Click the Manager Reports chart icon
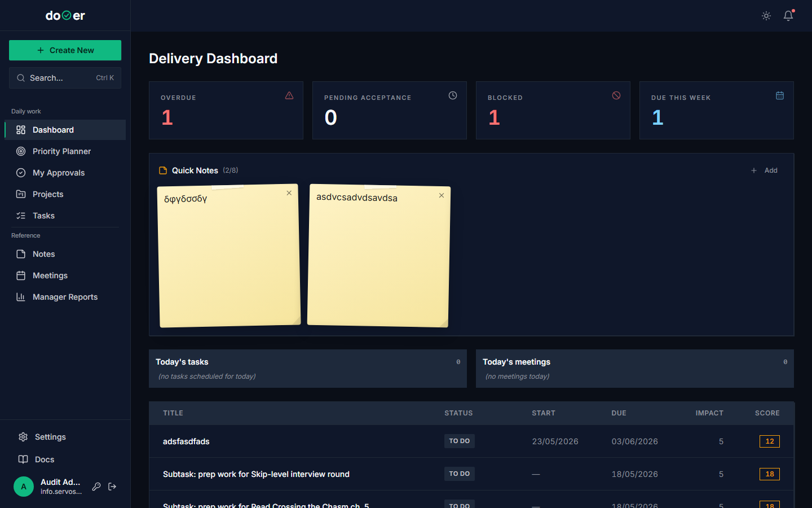The height and width of the screenshot is (508, 812). (x=21, y=297)
